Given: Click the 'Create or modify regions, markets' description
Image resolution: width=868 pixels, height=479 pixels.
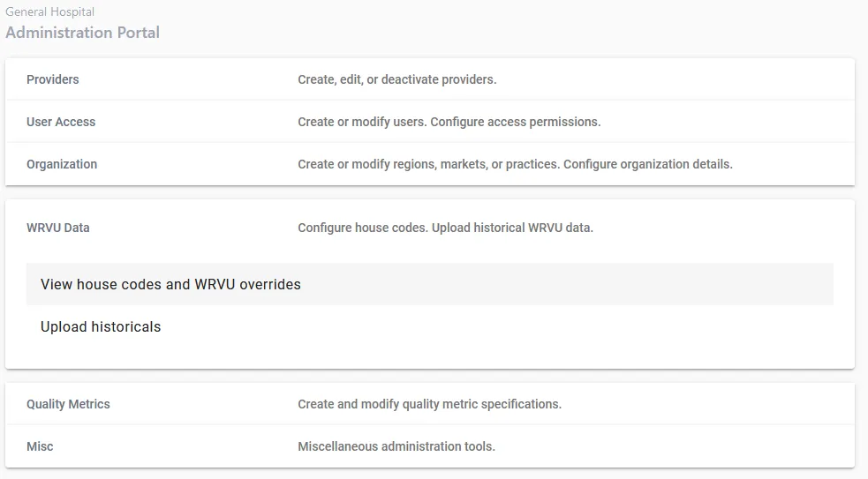Looking at the screenshot, I should (428, 164).
